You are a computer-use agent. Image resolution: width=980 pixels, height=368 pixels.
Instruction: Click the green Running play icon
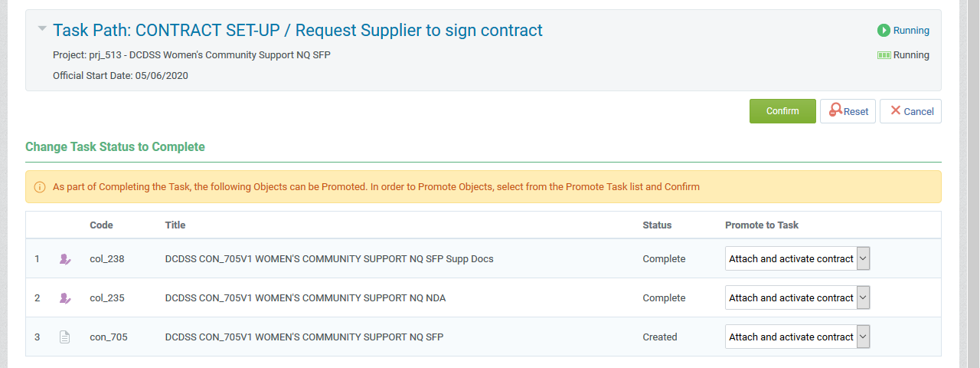coord(884,31)
